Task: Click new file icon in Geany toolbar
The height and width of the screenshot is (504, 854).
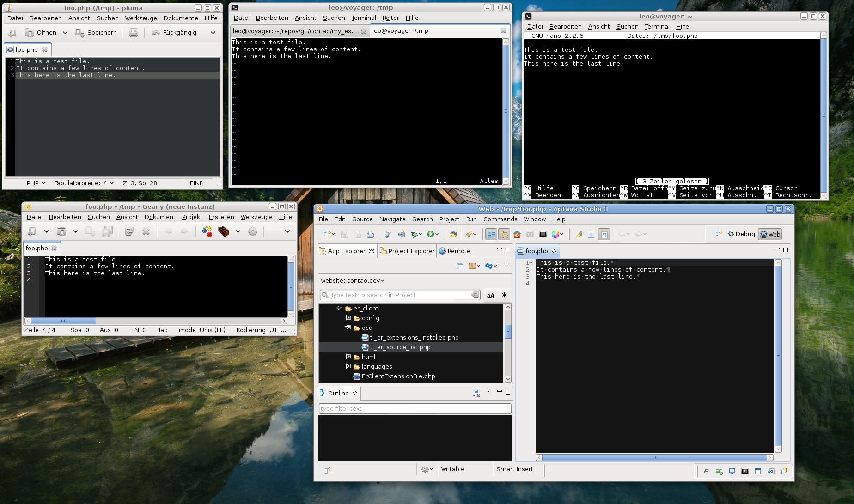Action: pos(32,231)
